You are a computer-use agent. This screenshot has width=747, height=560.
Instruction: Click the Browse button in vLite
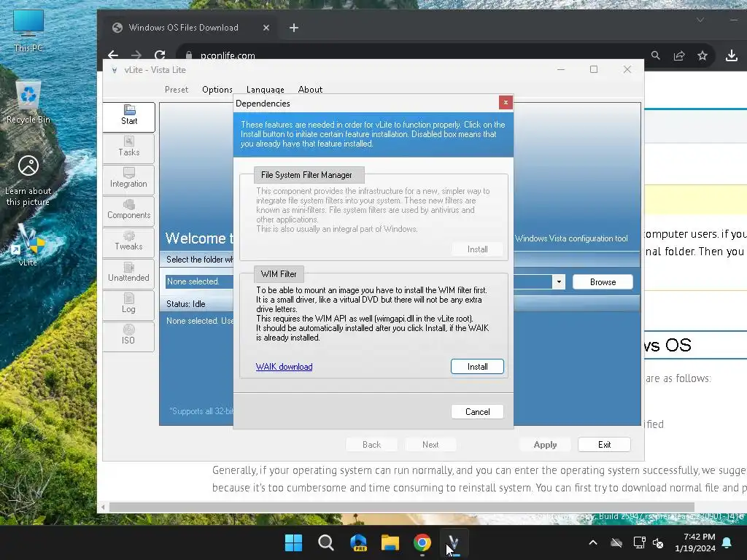603,282
